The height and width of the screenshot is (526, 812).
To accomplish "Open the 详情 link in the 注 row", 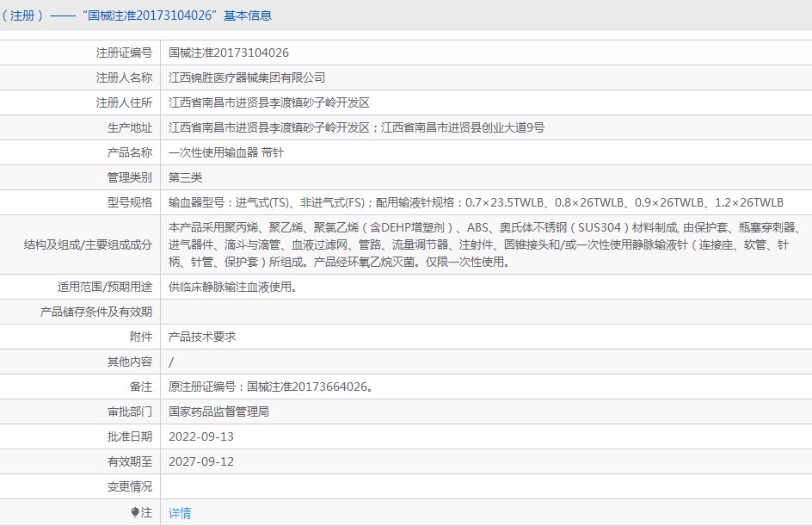I will (180, 513).
